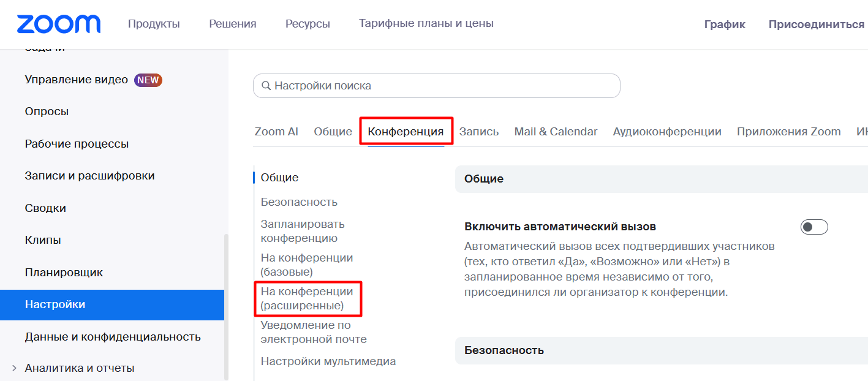
Task: Open Сводки in sidebar
Action: tap(45, 208)
